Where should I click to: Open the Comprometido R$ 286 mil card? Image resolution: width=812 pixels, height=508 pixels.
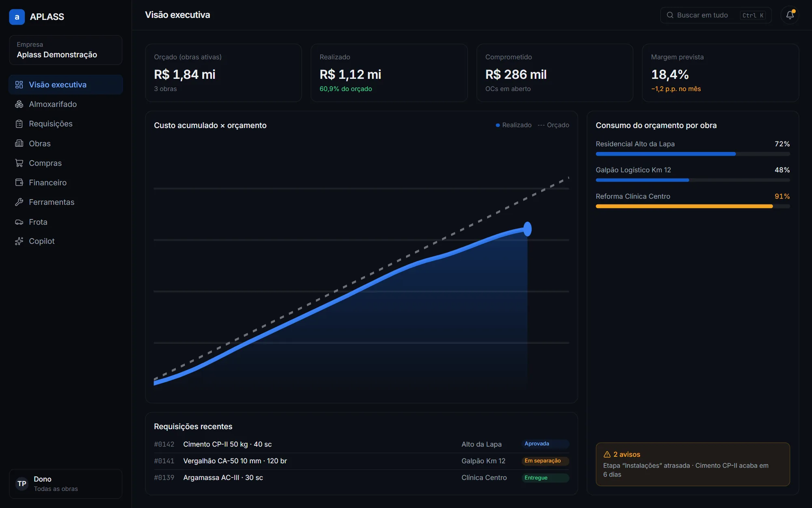pyautogui.click(x=555, y=73)
